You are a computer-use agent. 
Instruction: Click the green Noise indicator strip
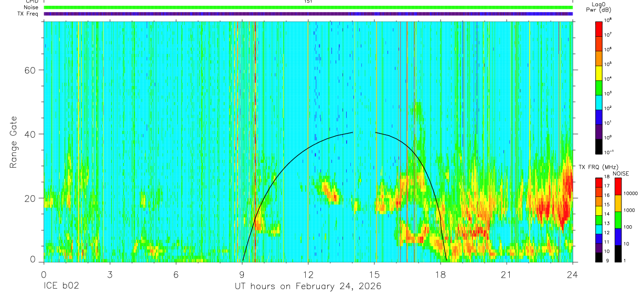pos(308,7)
